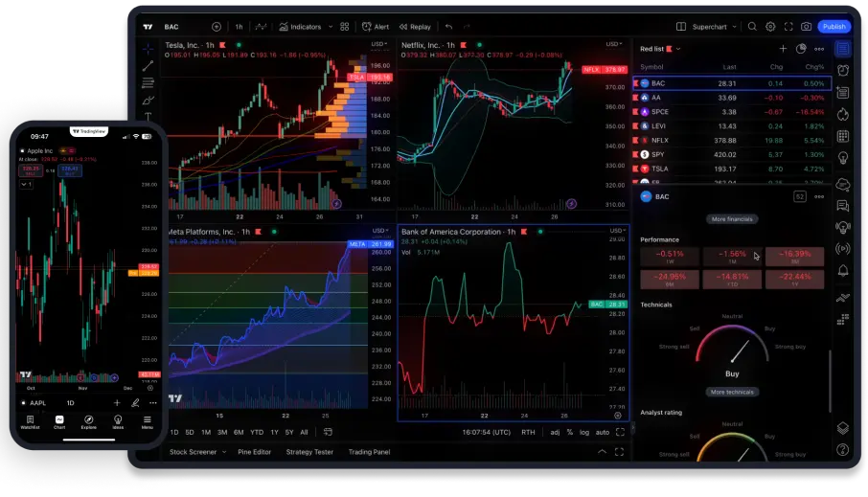The width and height of the screenshot is (868, 497).
Task: Add a symbol to the watchlist
Action: (x=783, y=49)
